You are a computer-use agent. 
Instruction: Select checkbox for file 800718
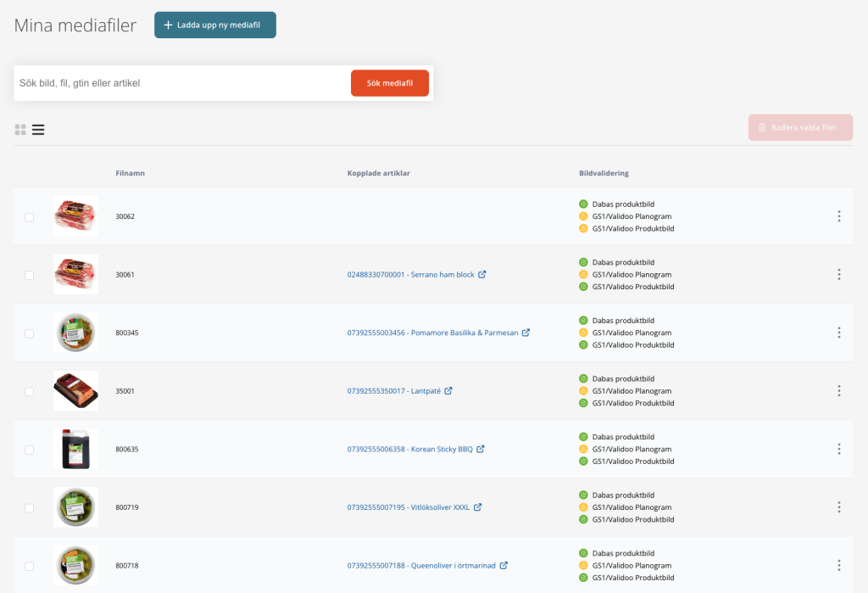pos(30,567)
